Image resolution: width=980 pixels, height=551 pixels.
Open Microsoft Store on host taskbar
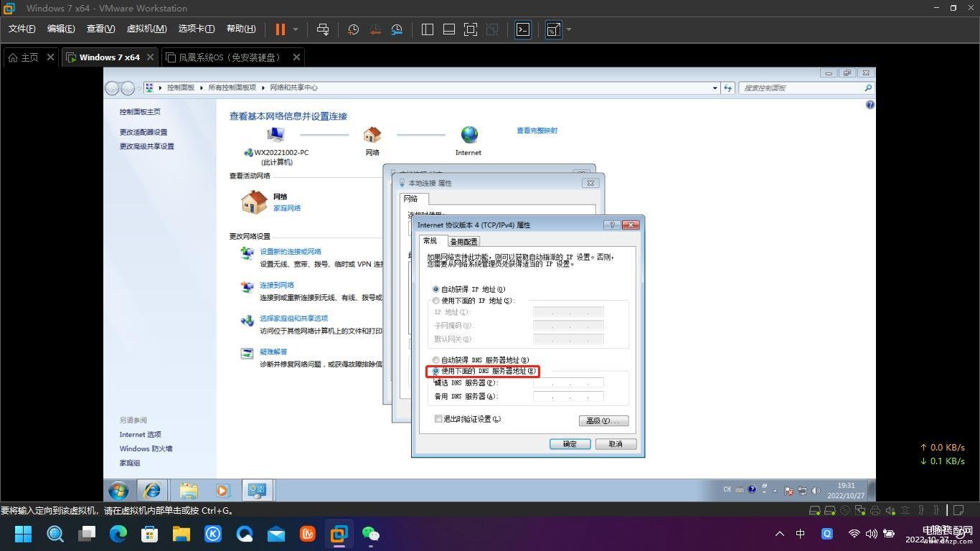pos(149,534)
